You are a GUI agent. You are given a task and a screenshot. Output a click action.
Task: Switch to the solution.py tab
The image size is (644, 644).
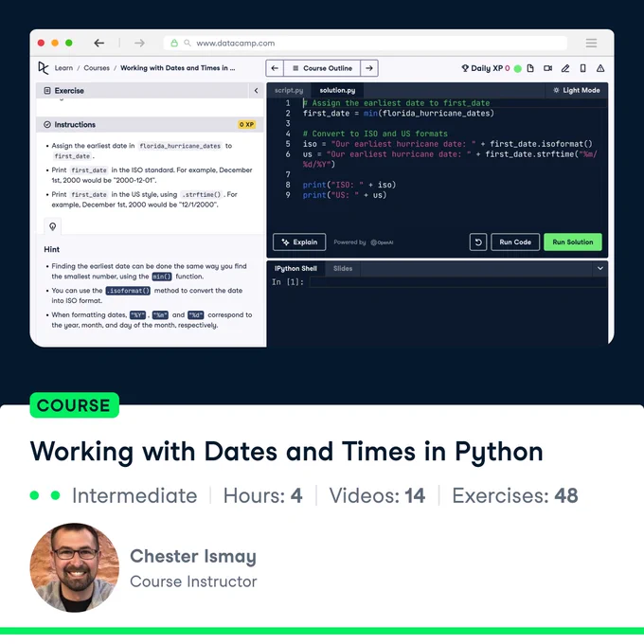pyautogui.click(x=337, y=90)
